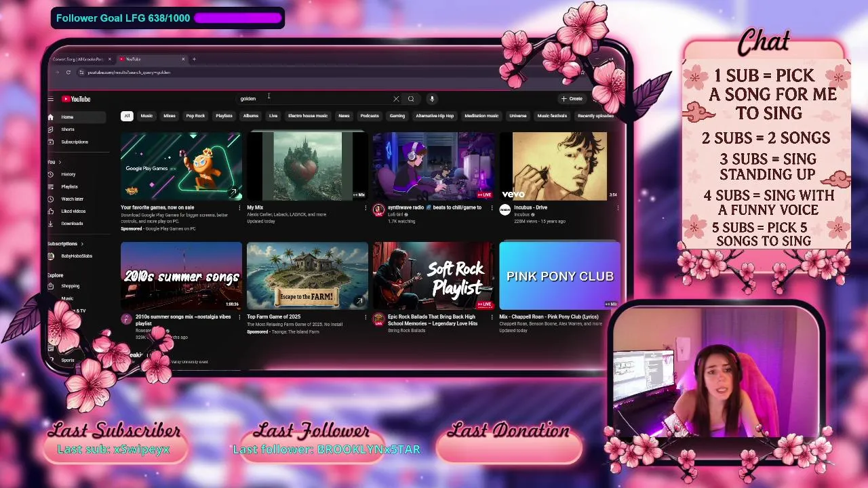Viewport: 868px width, 488px height.
Task: Select the Gaming filter chip
Action: [x=397, y=116]
